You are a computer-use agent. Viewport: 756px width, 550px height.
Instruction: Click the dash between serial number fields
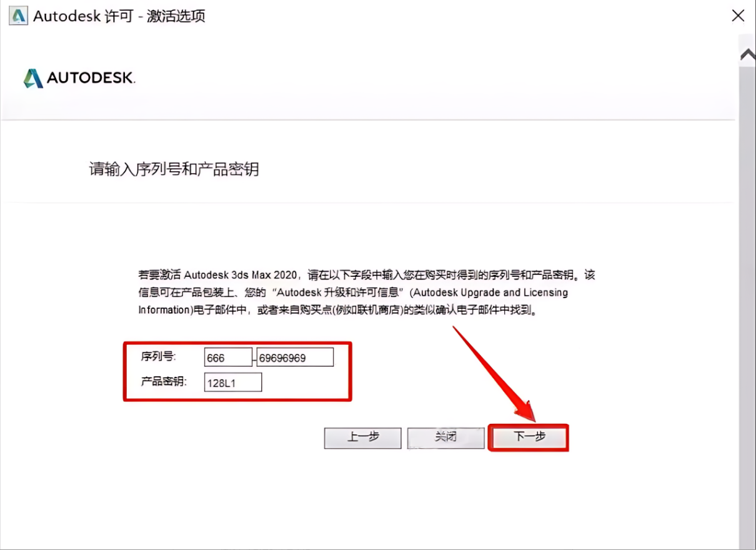tap(254, 359)
